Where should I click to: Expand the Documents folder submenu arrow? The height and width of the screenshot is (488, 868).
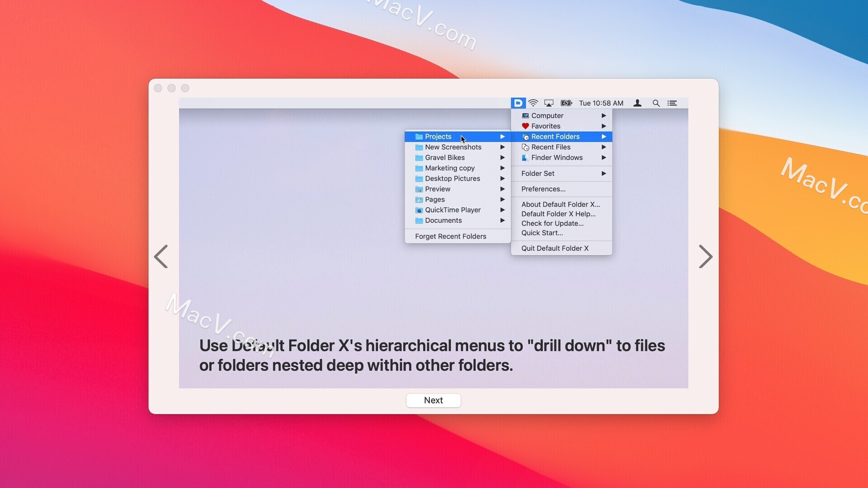coord(502,221)
